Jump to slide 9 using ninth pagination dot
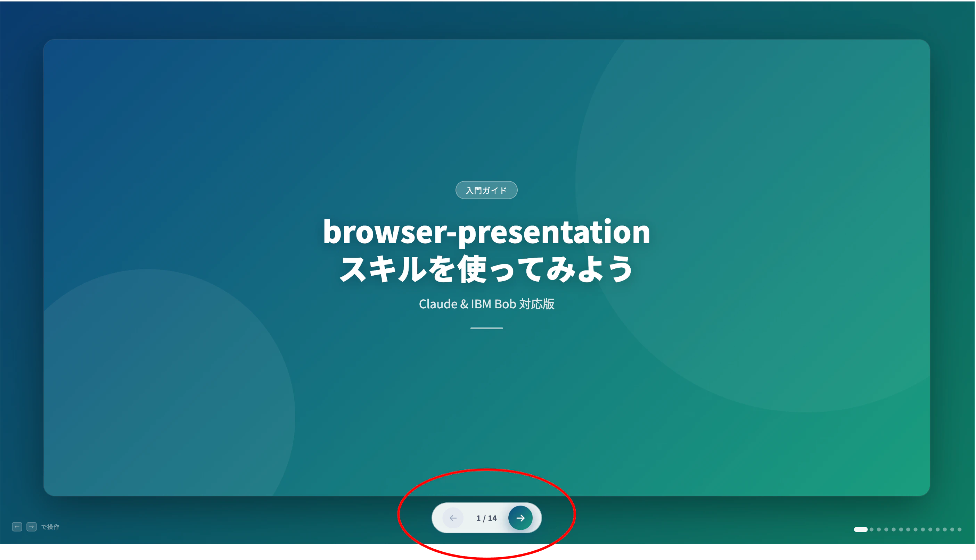Viewport: 976px width, 560px height. click(923, 529)
